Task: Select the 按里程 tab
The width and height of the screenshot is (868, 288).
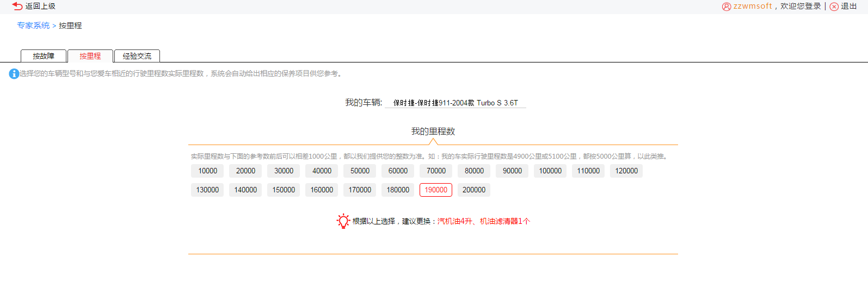Action: tap(90, 56)
